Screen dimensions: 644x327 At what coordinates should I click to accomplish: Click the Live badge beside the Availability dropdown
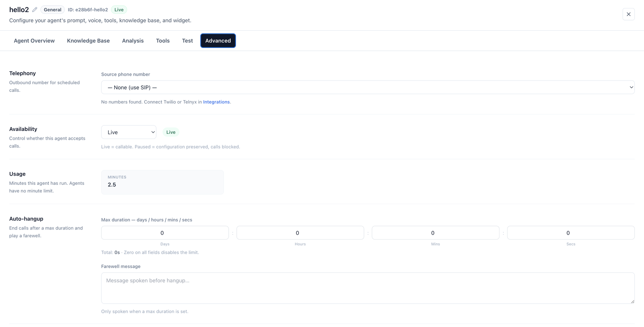click(171, 132)
